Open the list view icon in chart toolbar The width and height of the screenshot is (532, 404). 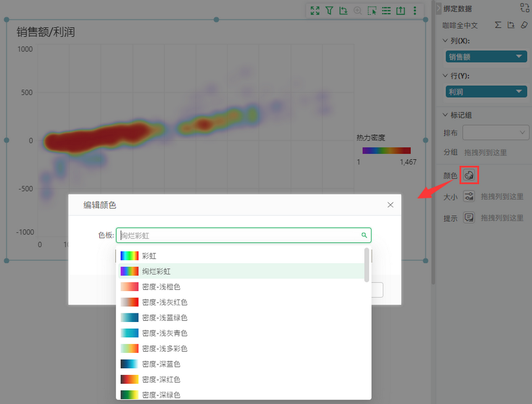click(x=386, y=10)
